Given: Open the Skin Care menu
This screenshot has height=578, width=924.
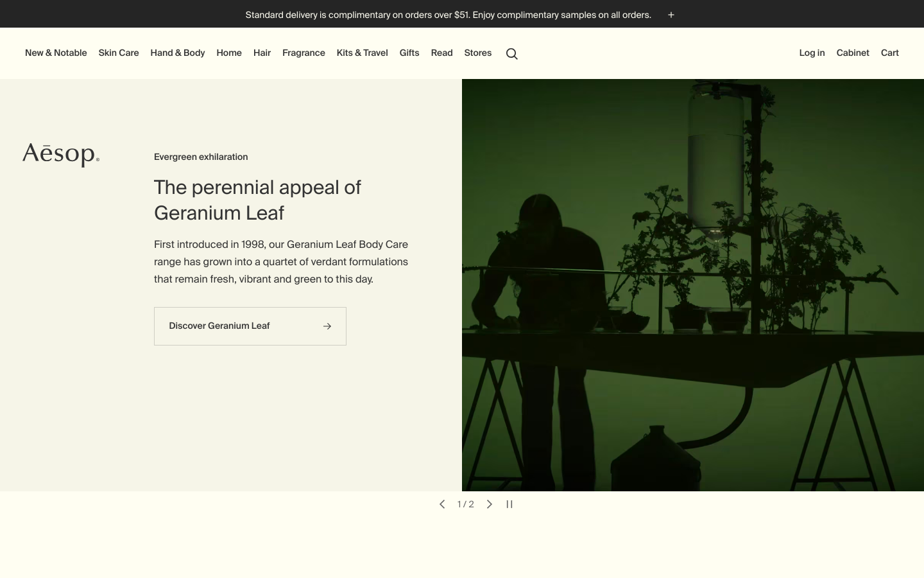Looking at the screenshot, I should [x=119, y=53].
